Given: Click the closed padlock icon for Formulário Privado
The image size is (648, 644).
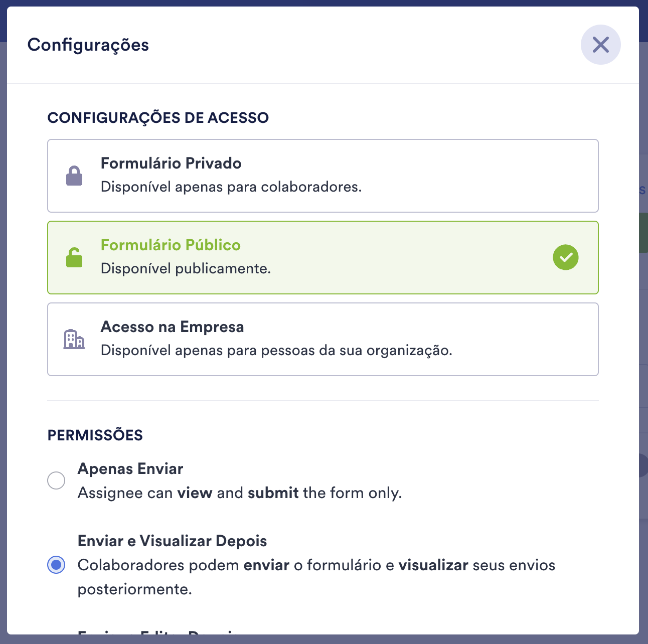Looking at the screenshot, I should click(74, 176).
